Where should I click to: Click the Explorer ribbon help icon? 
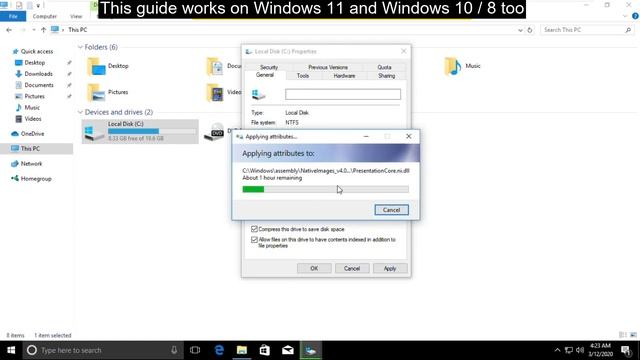point(635,16)
